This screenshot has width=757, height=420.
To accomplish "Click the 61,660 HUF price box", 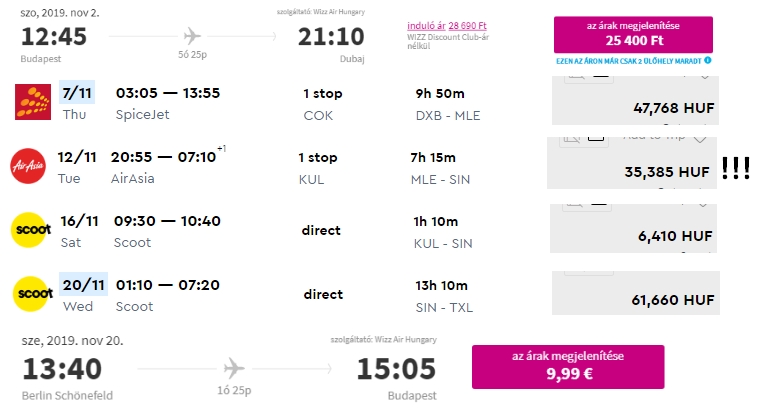I will [636, 293].
